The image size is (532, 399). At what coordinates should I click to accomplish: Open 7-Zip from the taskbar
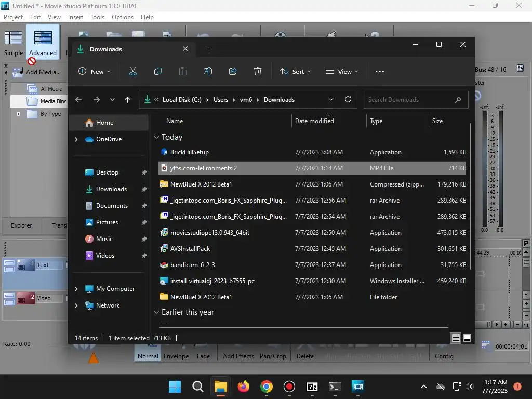(x=312, y=387)
